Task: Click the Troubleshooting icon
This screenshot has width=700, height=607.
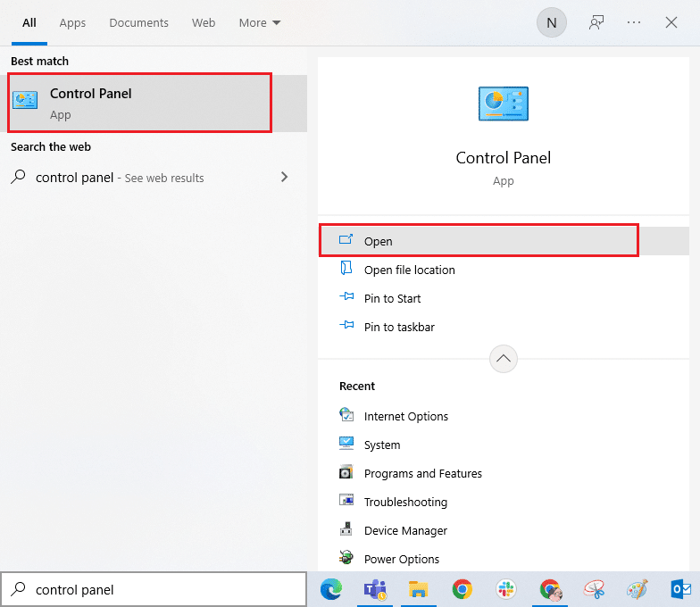Action: pos(346,500)
